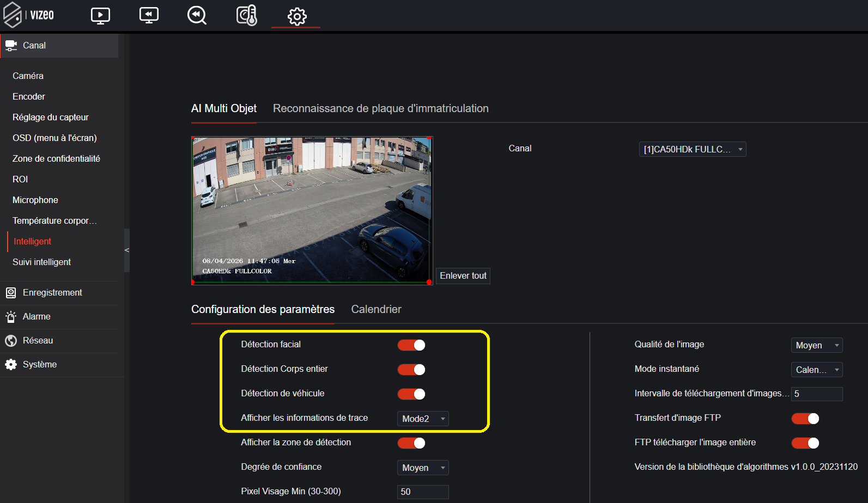Click the settings gear icon
Image resolution: width=868 pixels, height=503 pixels.
tap(296, 16)
